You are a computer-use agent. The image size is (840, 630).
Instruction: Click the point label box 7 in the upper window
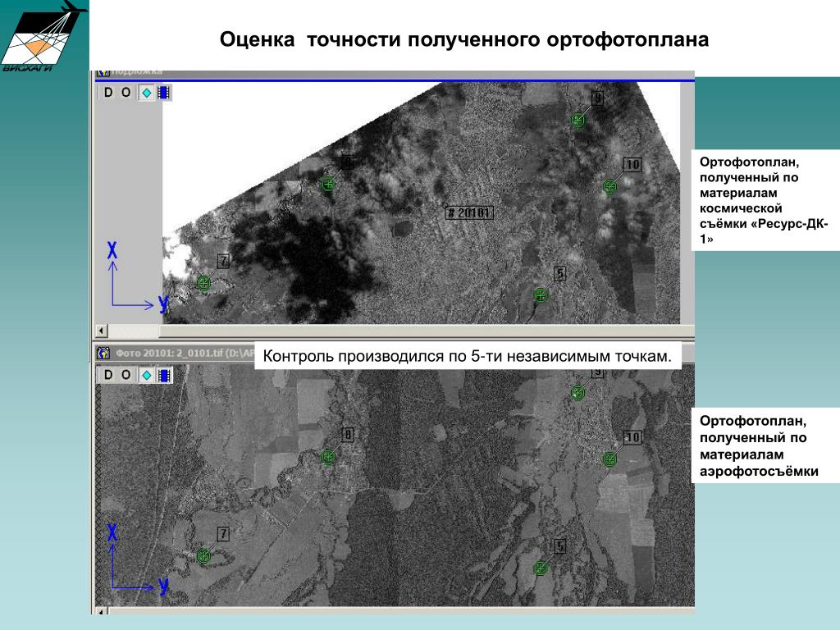point(223,261)
